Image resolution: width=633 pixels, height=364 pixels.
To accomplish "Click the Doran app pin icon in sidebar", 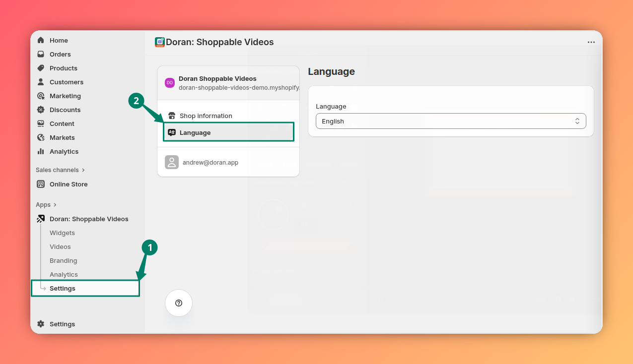I will (x=41, y=219).
